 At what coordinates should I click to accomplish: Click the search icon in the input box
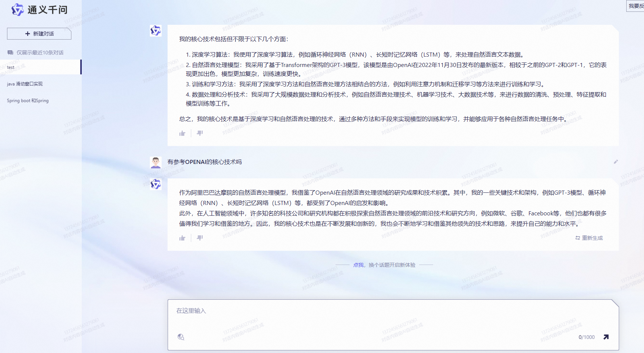coord(181,337)
